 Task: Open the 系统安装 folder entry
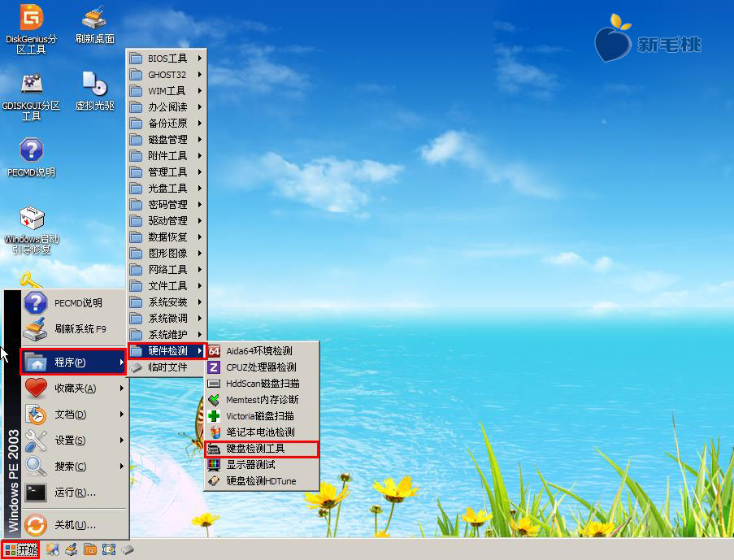click(167, 302)
